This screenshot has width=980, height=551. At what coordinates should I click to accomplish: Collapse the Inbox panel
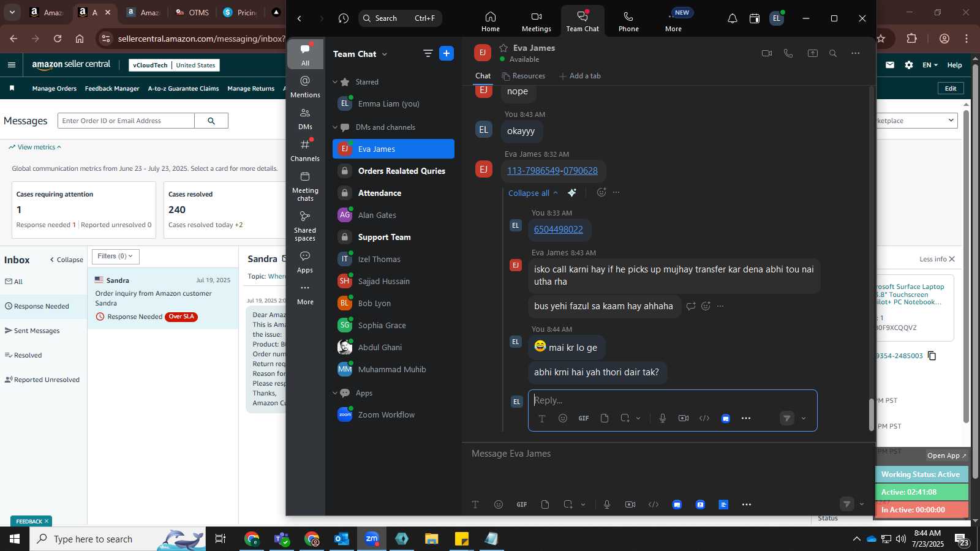(x=66, y=260)
